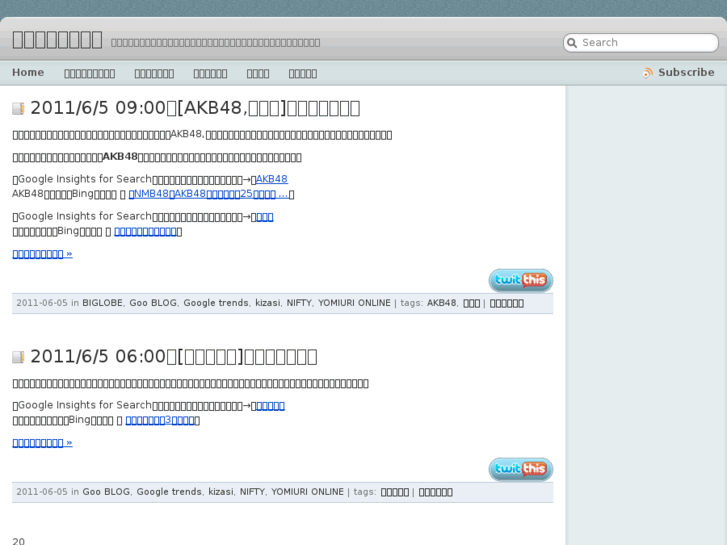This screenshot has height=545, width=727.
Task: Open Google trends category in first post footer
Action: [x=216, y=303]
